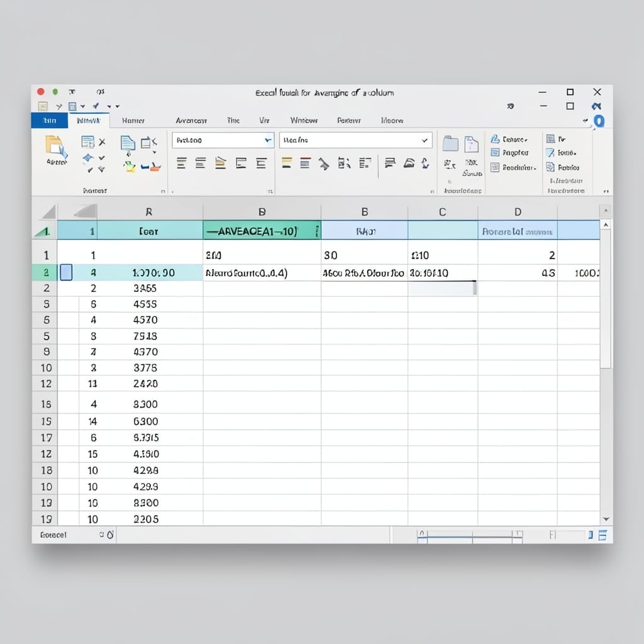This screenshot has width=644, height=644.
Task: Click the red-topped lines icon in the ribbon
Action: 305,164
